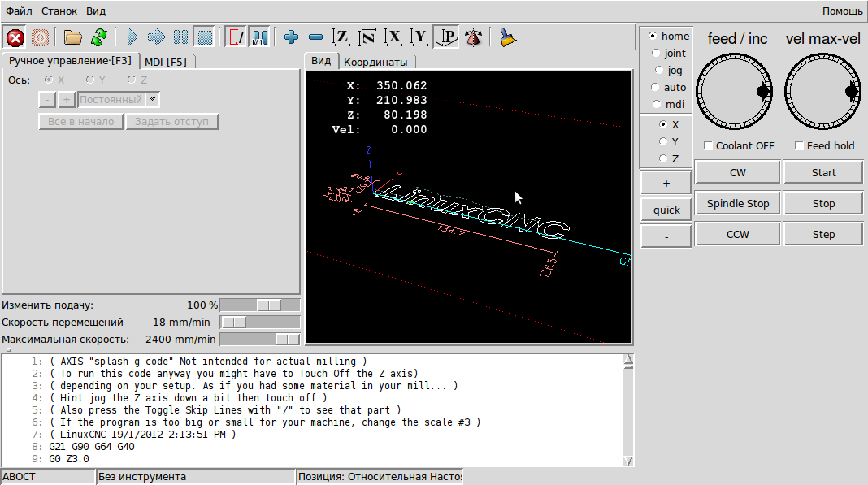Click the Изменить подачу feed override slider
This screenshot has height=485, width=868.
point(260,305)
